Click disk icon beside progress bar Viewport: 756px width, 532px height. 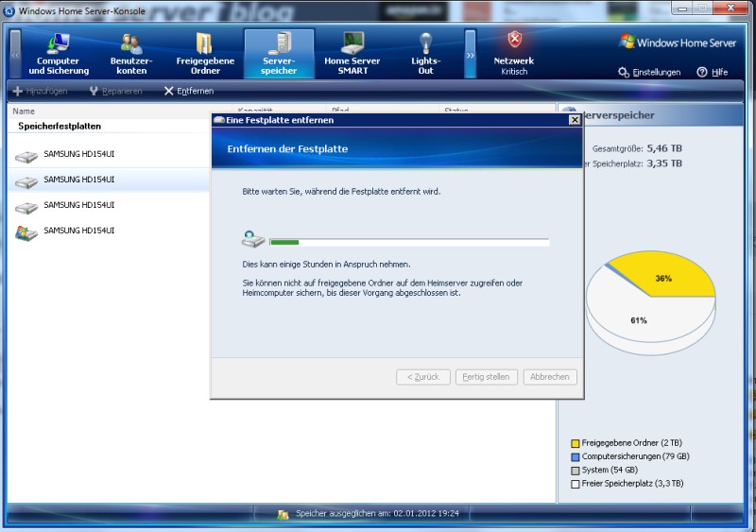pyautogui.click(x=253, y=239)
